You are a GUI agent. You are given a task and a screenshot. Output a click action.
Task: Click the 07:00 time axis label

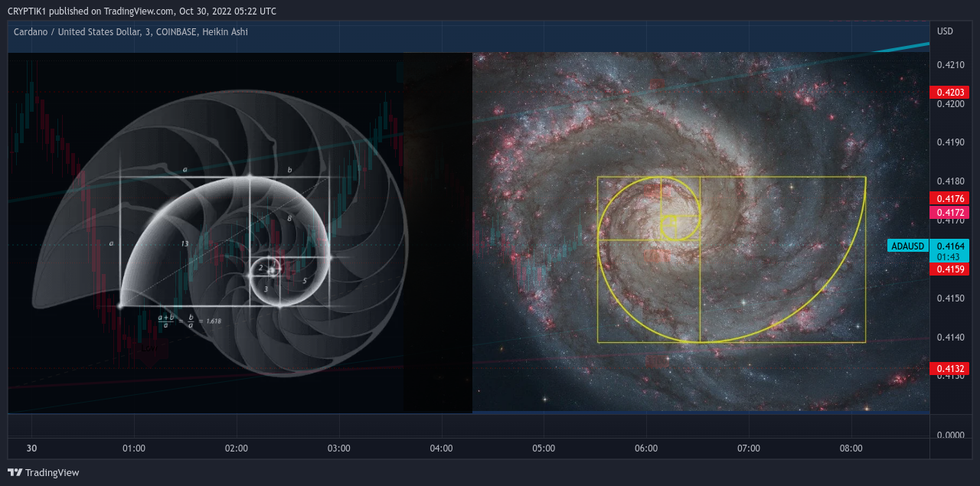[749, 448]
